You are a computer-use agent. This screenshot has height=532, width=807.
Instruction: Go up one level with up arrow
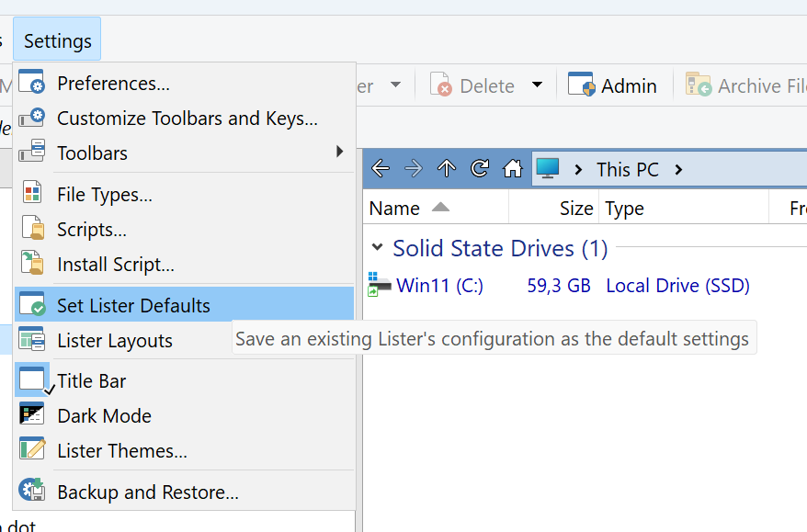(x=447, y=169)
